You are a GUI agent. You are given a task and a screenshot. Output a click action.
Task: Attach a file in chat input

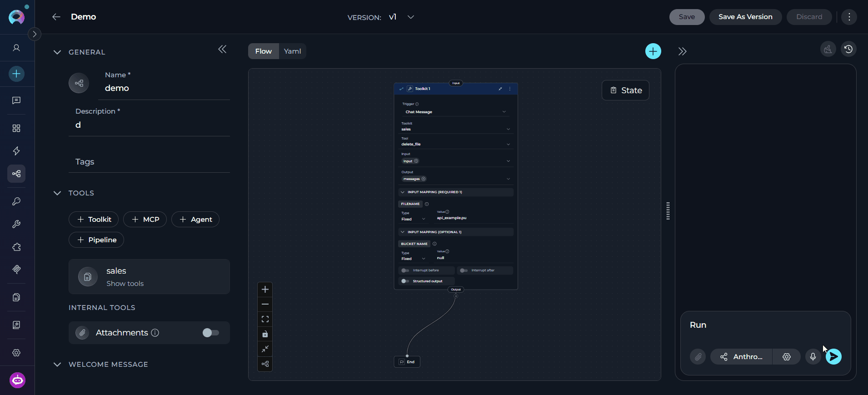coord(698,357)
